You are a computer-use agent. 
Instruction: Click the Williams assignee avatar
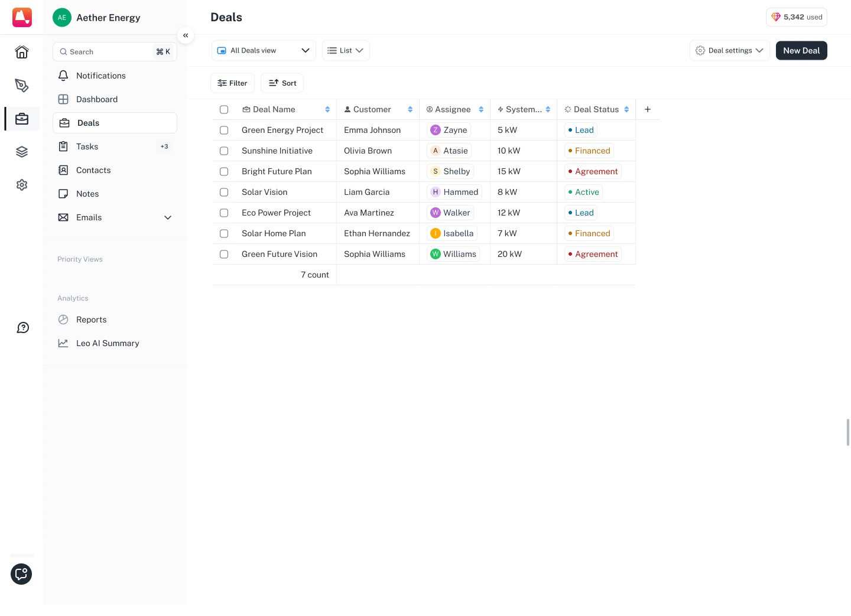click(436, 254)
